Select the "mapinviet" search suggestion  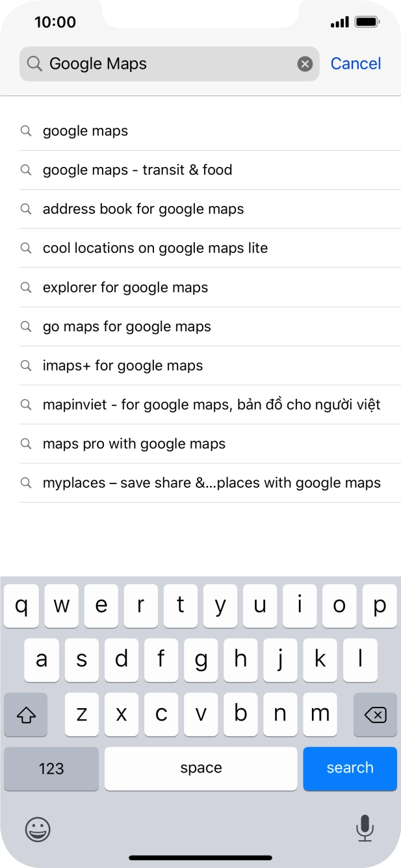(x=211, y=404)
